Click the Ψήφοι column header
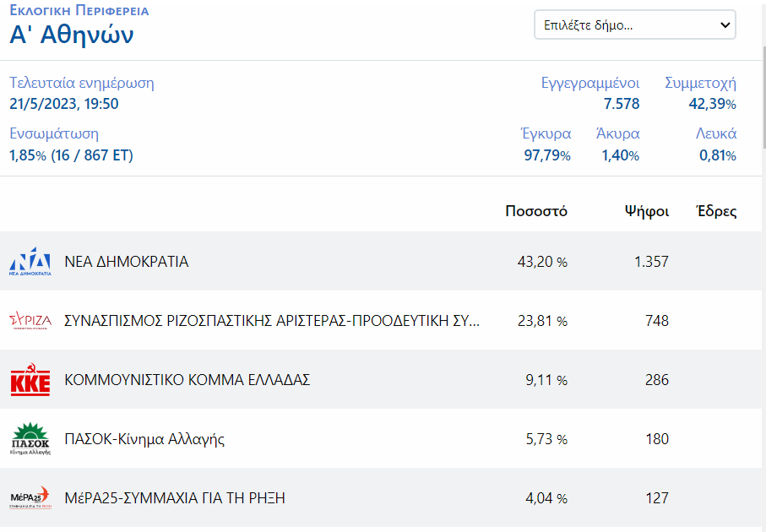This screenshot has width=766, height=532. click(647, 211)
